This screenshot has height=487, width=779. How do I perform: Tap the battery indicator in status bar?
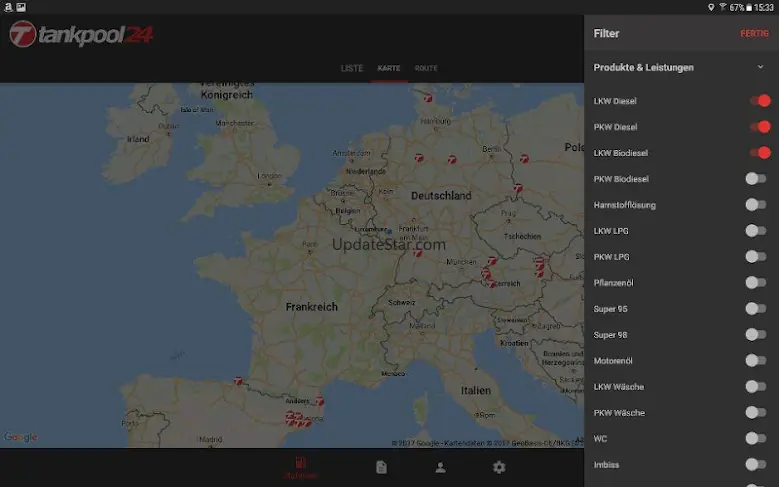pyautogui.click(x=749, y=7)
